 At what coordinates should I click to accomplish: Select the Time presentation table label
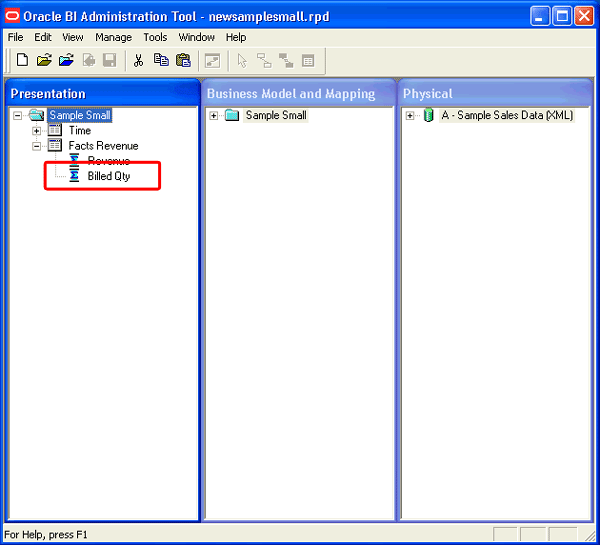pos(80,131)
